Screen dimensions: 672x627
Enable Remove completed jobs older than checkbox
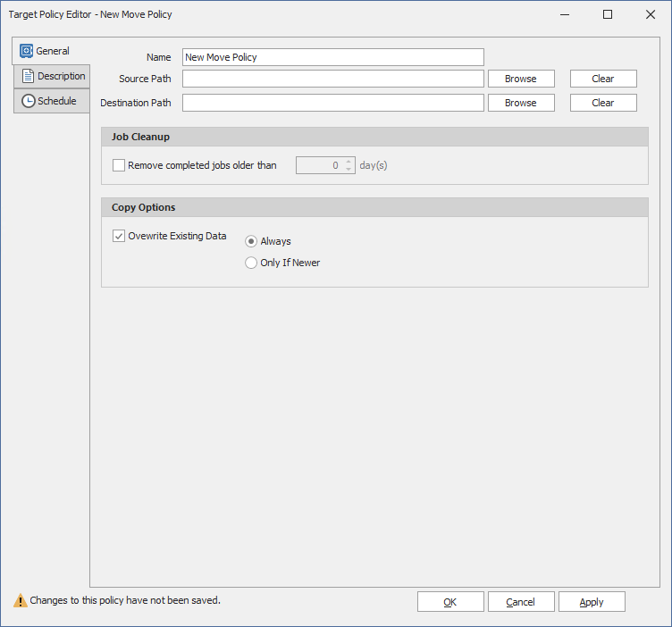119,165
